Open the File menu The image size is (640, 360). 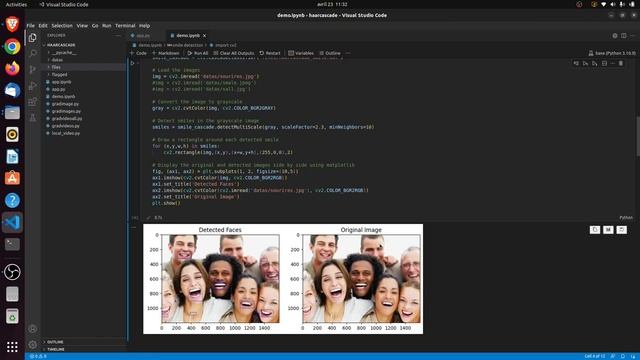tap(31, 25)
